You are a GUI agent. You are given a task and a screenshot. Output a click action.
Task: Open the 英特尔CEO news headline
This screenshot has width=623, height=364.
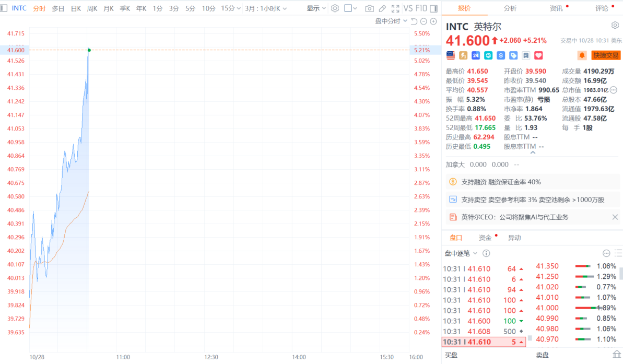click(x=514, y=217)
